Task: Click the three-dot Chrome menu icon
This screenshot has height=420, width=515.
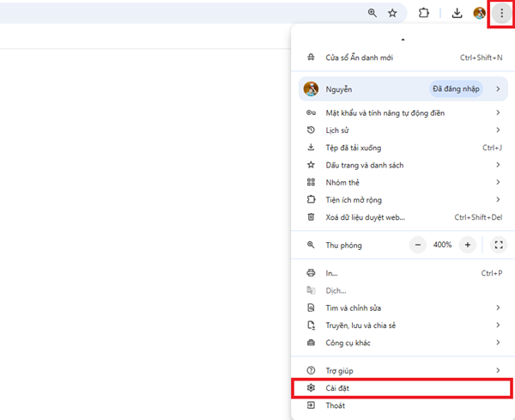Action: tap(501, 14)
